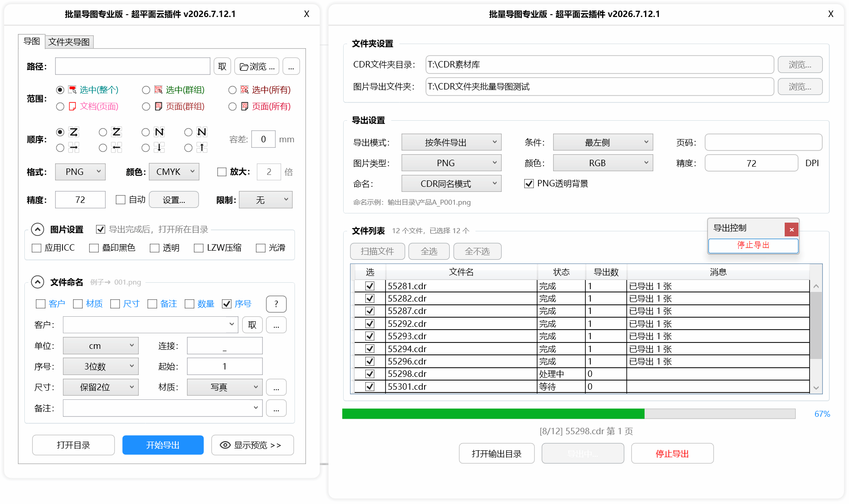Select the N order icon in third option
The image size is (849, 504).
159,132
